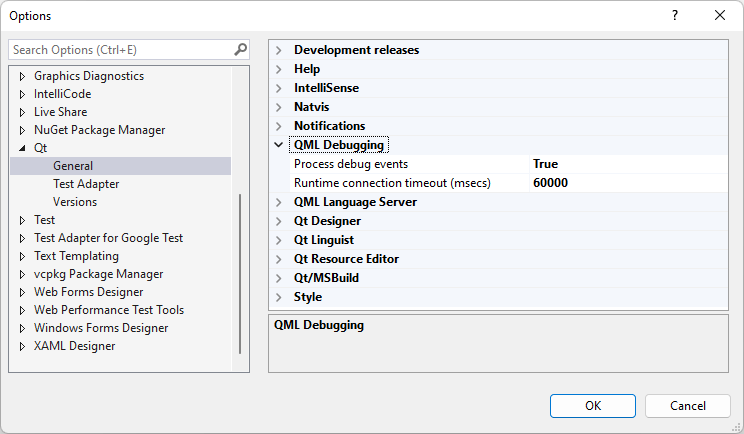
Task: Select Test Adapter under Qt
Action: 86,184
